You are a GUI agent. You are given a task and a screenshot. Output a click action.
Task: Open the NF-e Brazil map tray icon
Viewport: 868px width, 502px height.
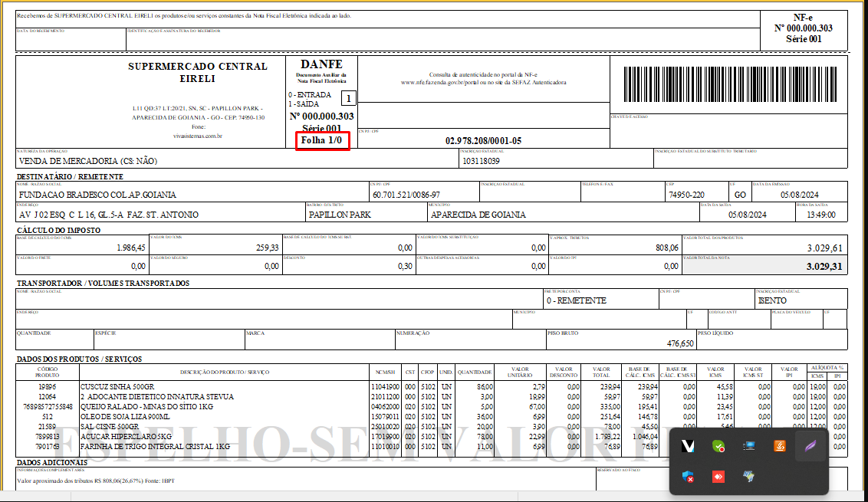749,476
